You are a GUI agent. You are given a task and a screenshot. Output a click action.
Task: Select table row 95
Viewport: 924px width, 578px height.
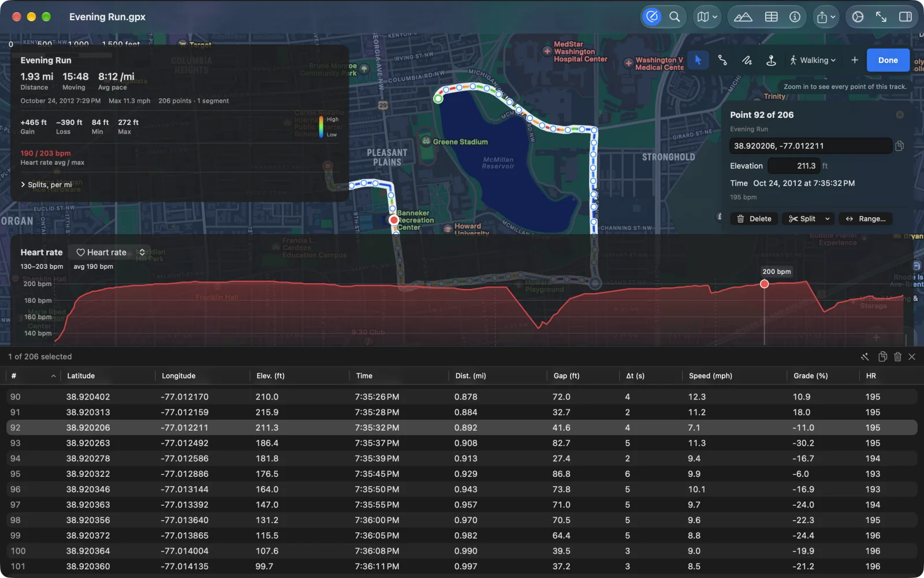461,474
